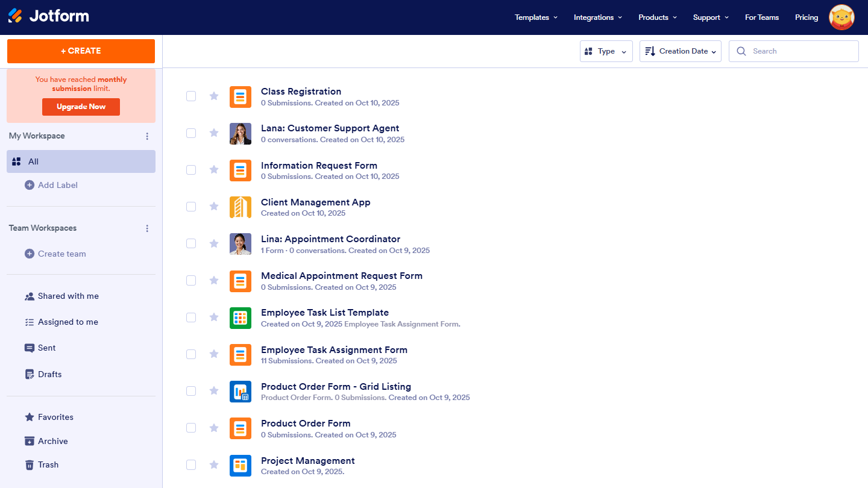The height and width of the screenshot is (488, 868).
Task: Open the Creation Date sort dropdown
Action: [681, 51]
